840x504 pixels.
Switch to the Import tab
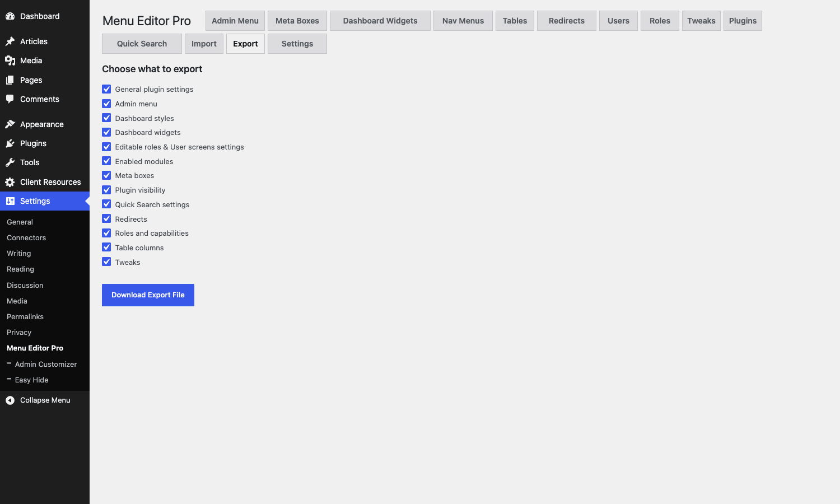(x=204, y=44)
